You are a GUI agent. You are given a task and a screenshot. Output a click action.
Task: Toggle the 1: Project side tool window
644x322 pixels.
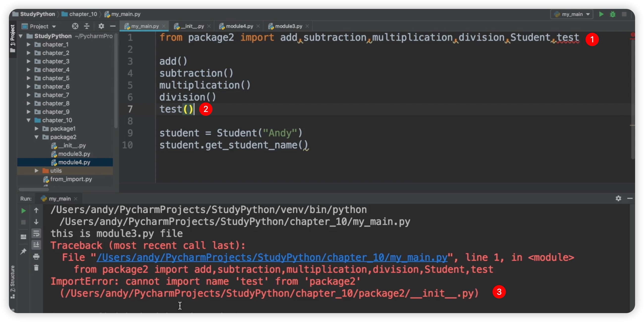(x=12, y=38)
